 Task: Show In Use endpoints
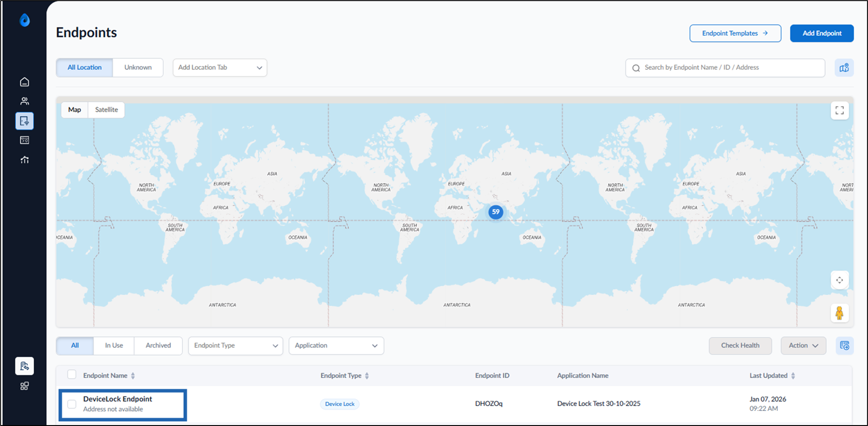point(114,345)
